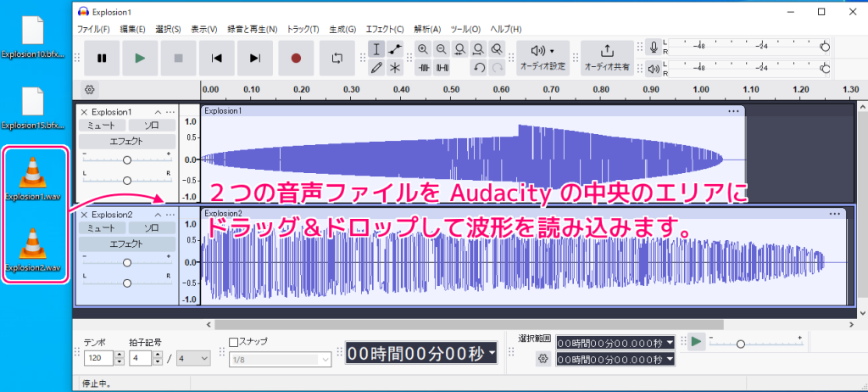Select the Draw pencil tool

[x=376, y=68]
